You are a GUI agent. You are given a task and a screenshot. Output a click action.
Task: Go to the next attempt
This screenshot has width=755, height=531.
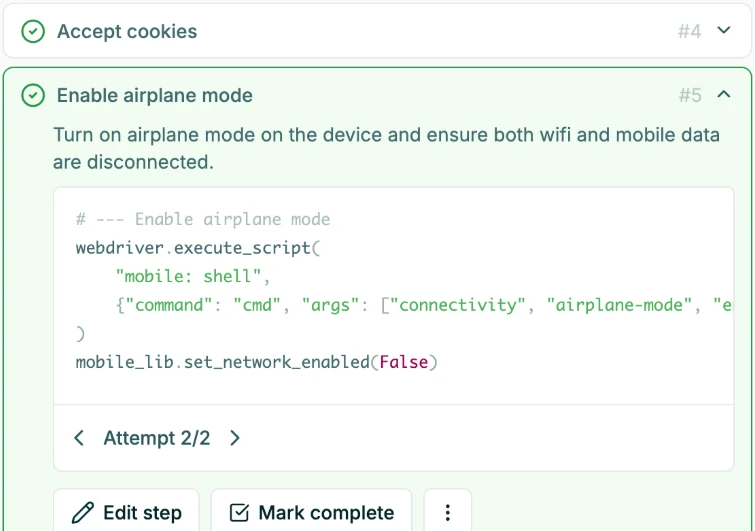[234, 438]
